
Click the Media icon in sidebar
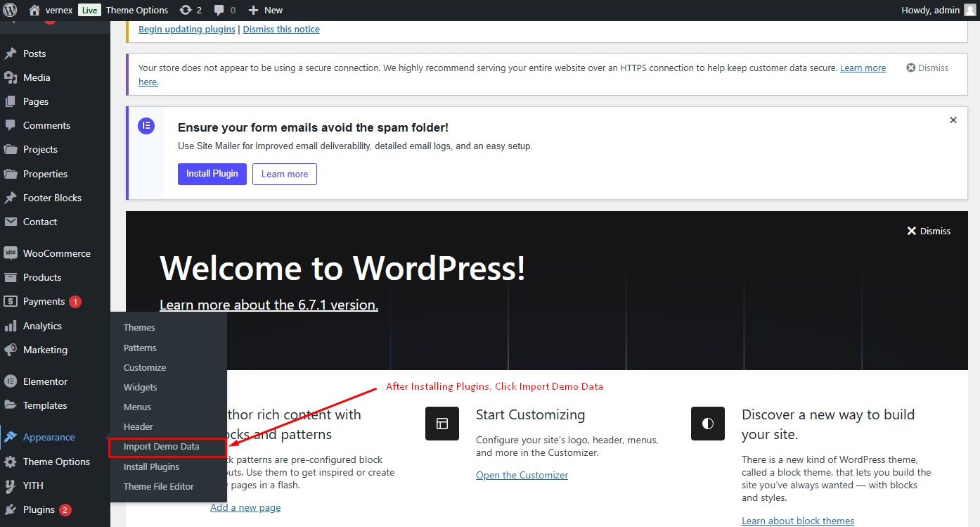point(11,77)
